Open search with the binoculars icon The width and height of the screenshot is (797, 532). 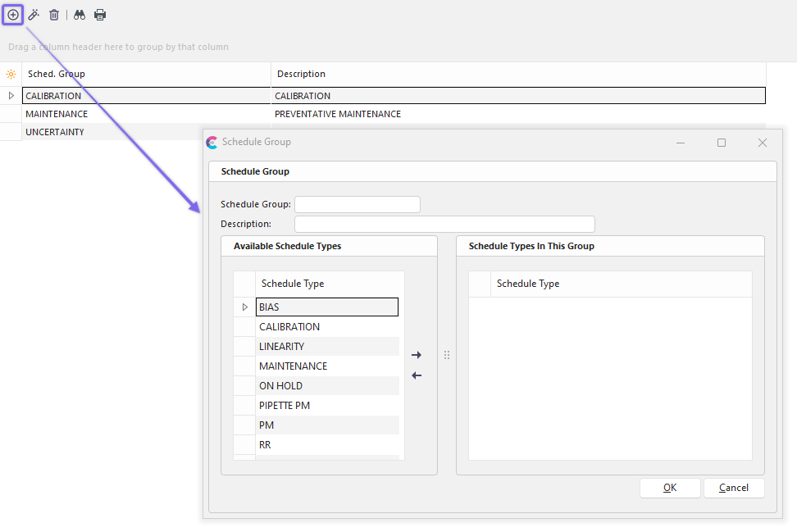80,15
